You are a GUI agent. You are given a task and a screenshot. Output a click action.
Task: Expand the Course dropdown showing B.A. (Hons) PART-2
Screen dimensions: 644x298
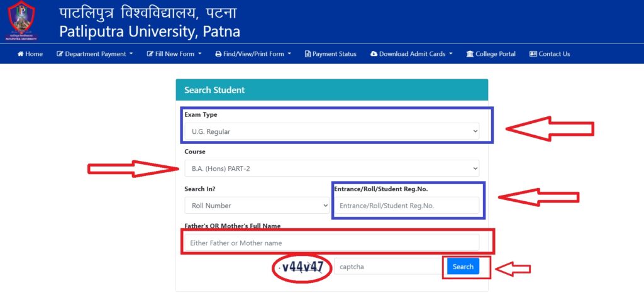point(331,168)
